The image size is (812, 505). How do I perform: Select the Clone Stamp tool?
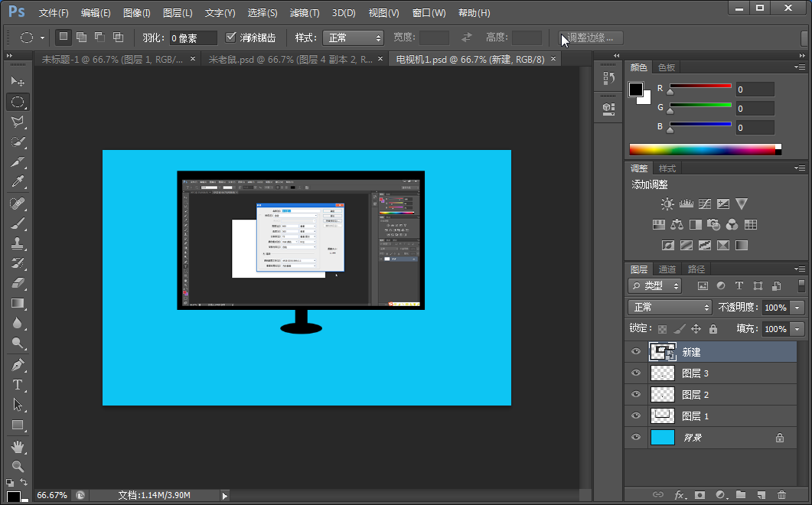[18, 243]
